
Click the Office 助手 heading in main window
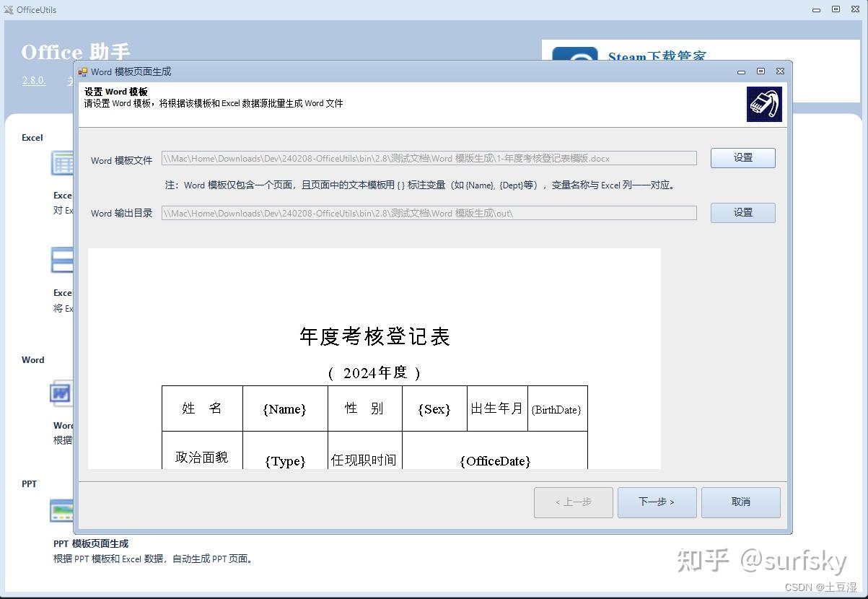point(76,52)
